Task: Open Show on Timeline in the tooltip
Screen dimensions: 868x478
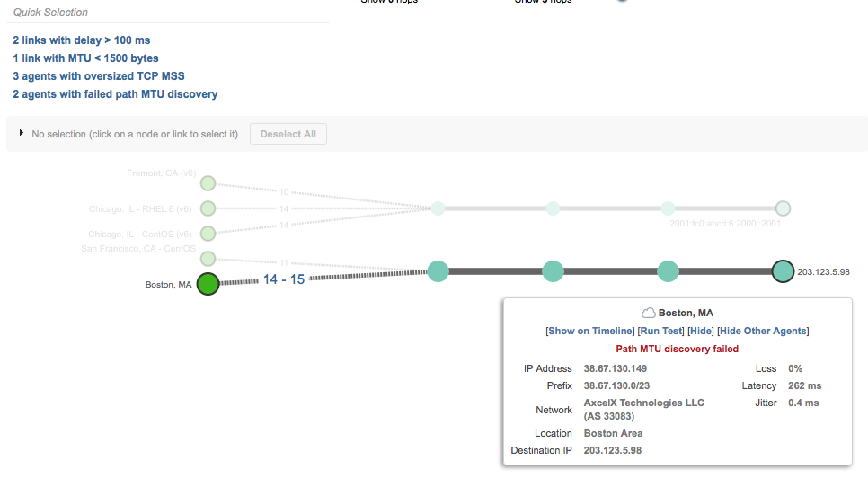Action: (x=589, y=332)
